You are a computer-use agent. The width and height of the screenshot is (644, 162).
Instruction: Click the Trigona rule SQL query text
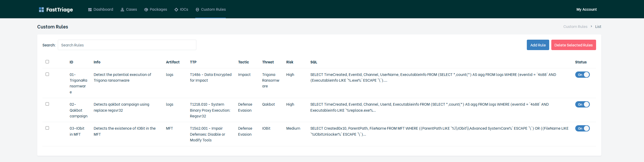tap(433, 77)
